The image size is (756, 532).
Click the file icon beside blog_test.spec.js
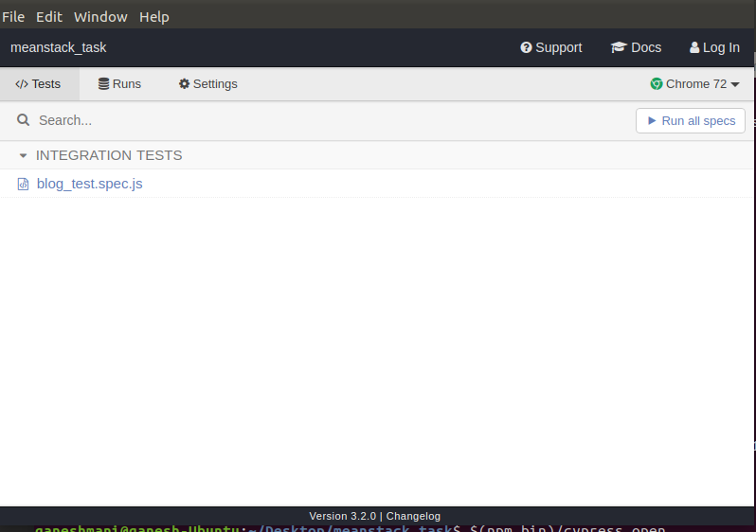[24, 184]
